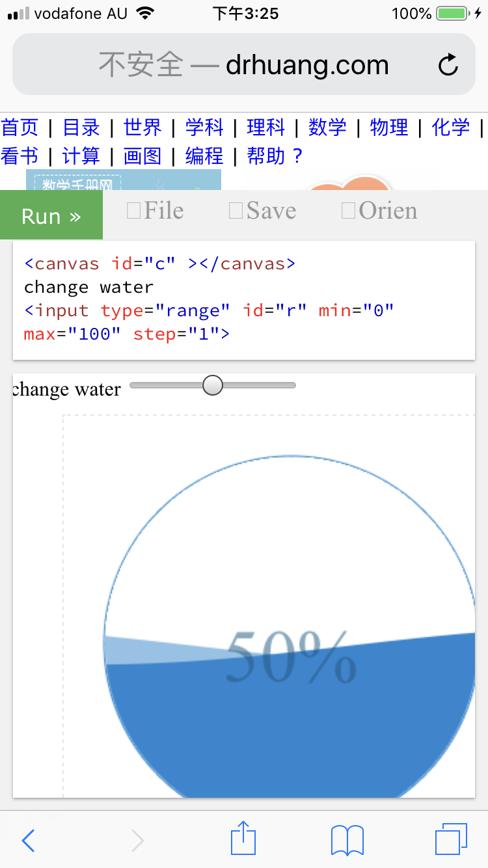This screenshot has width=488, height=868.
Task: Select the Save menu item
Action: click(x=263, y=211)
